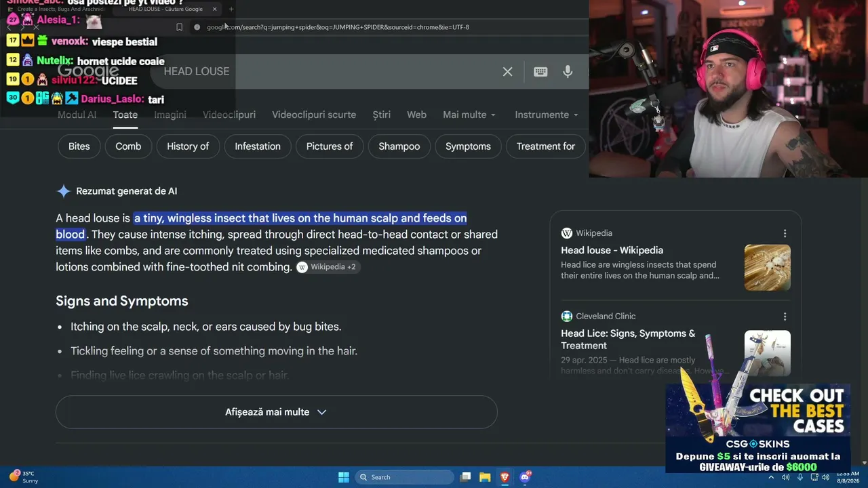This screenshot has height=488, width=868.
Task: Select the History of suggestion chip
Action: [188, 146]
